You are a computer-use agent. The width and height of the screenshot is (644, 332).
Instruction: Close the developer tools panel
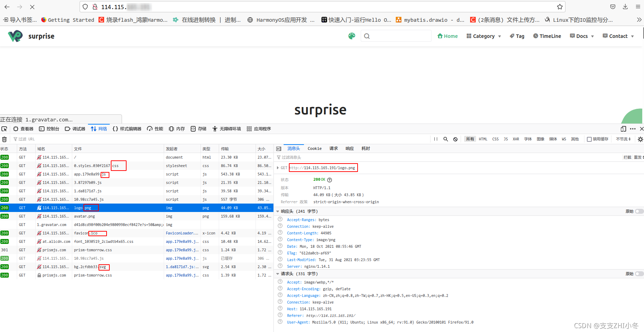click(642, 129)
